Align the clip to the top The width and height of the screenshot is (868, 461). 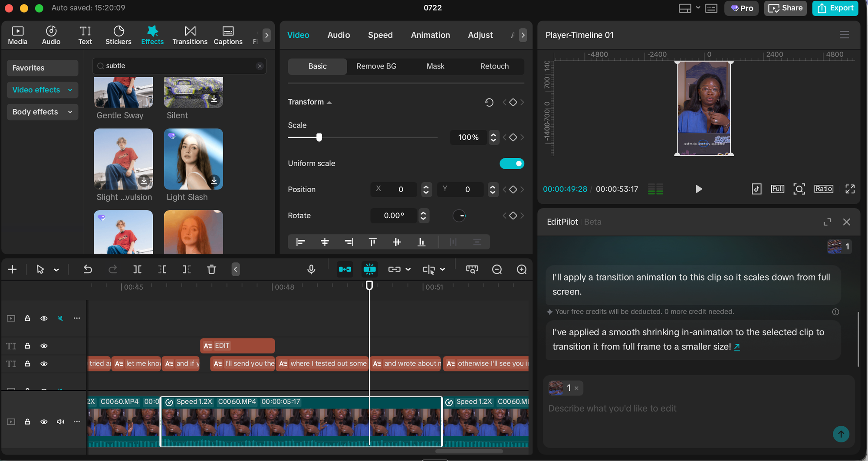(373, 242)
